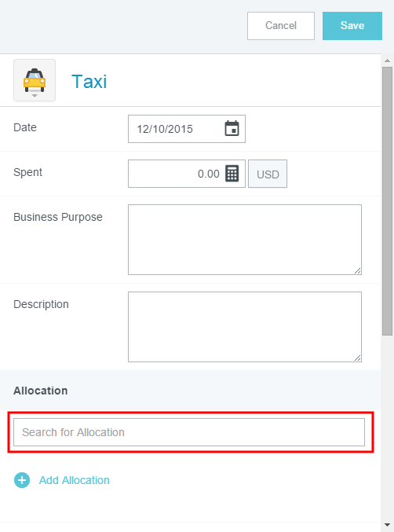Click the scrollbar up arrow
394x532 pixels.
pos(387,61)
